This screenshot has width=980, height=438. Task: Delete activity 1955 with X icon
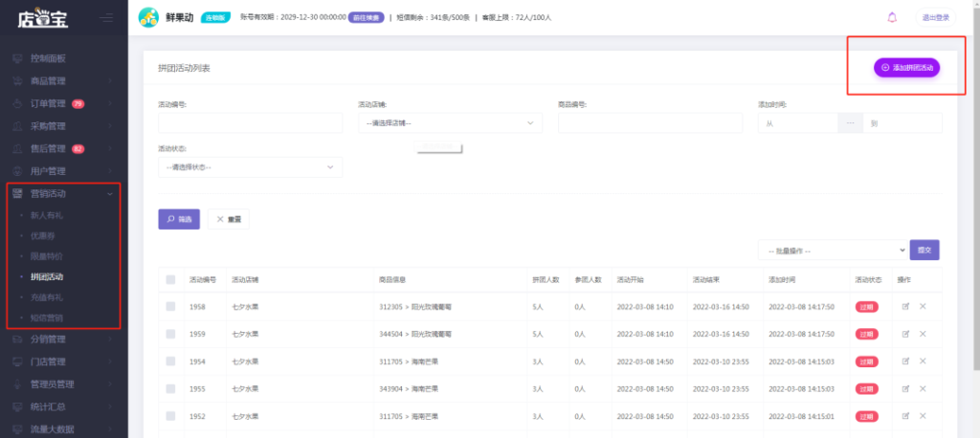[x=923, y=388]
